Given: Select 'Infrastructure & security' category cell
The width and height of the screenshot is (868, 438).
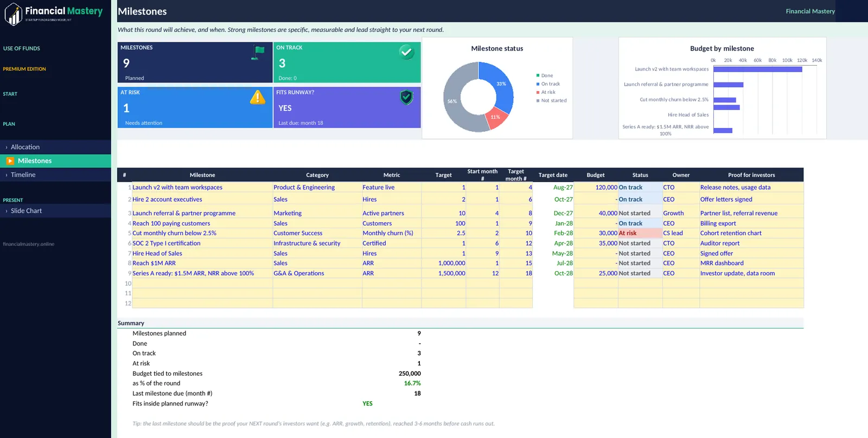Looking at the screenshot, I should (317, 243).
